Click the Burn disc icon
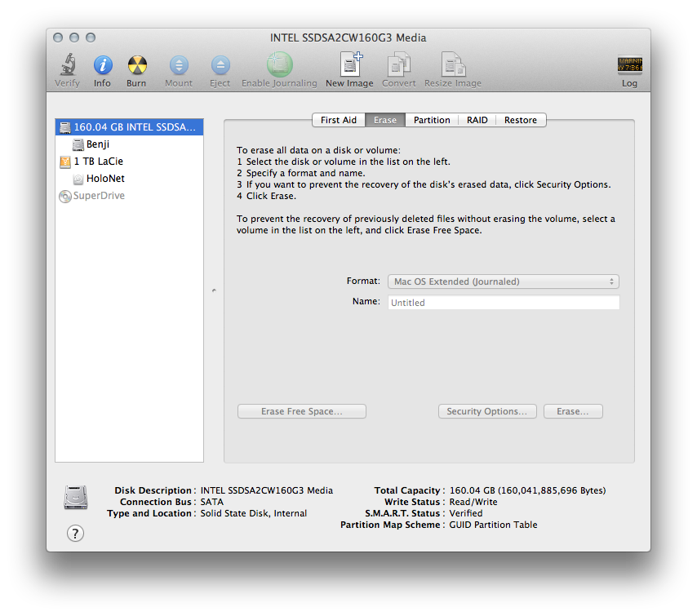This screenshot has width=697, height=616. click(x=137, y=65)
